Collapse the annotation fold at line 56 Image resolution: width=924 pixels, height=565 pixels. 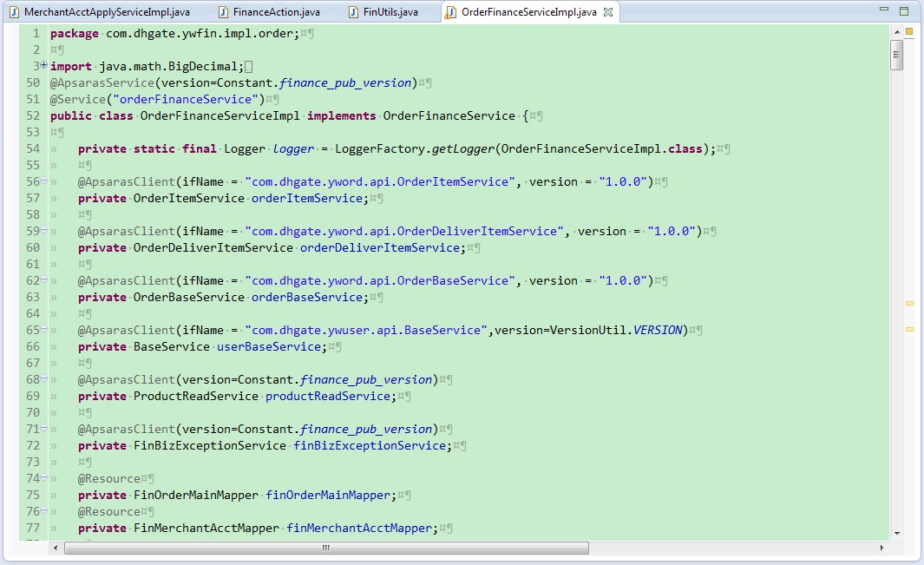tap(43, 181)
